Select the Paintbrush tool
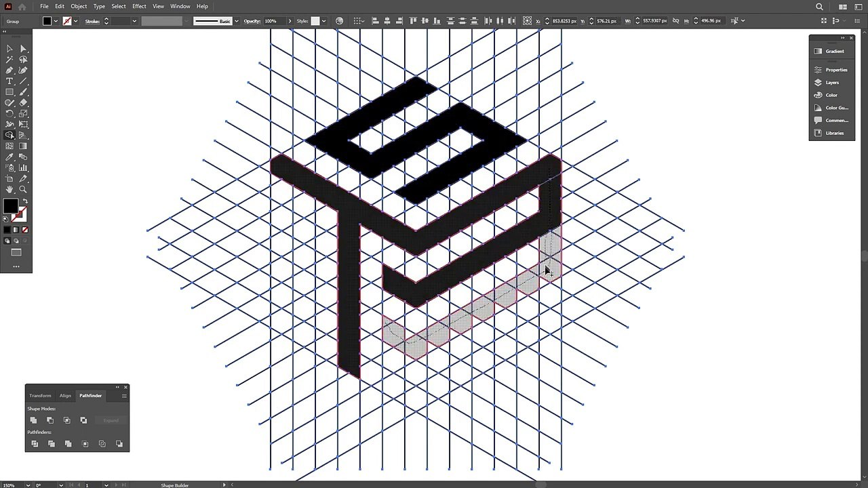 point(23,92)
